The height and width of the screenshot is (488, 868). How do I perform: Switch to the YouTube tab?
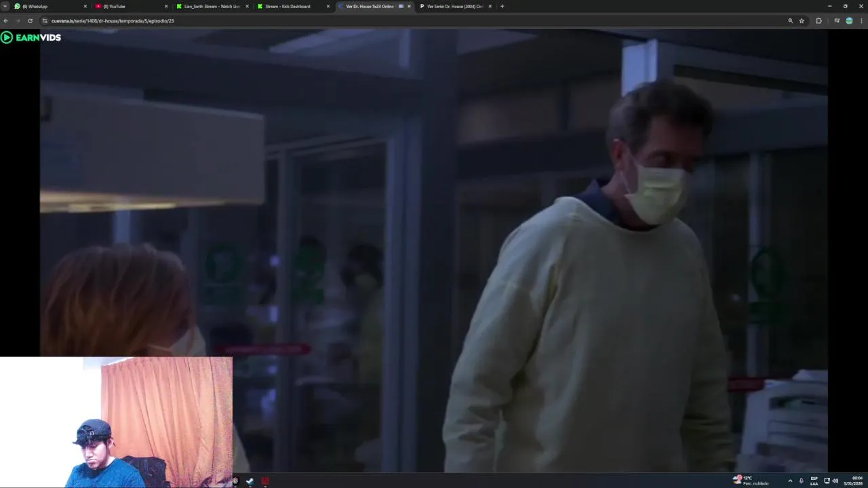click(131, 6)
